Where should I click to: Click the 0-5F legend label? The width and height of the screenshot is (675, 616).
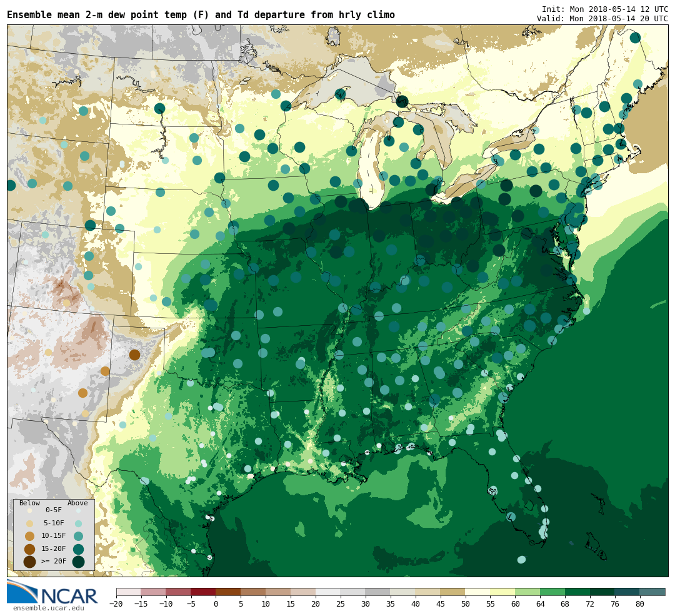tap(53, 510)
